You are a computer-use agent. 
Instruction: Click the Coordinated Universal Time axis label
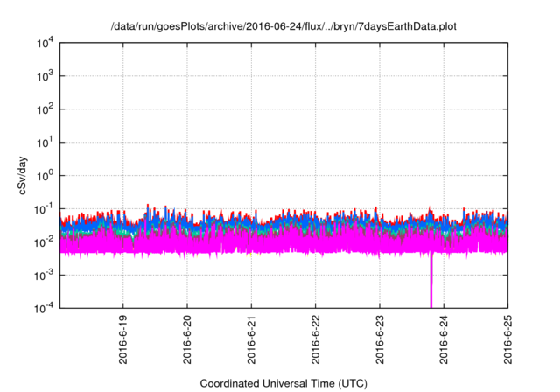point(283,383)
